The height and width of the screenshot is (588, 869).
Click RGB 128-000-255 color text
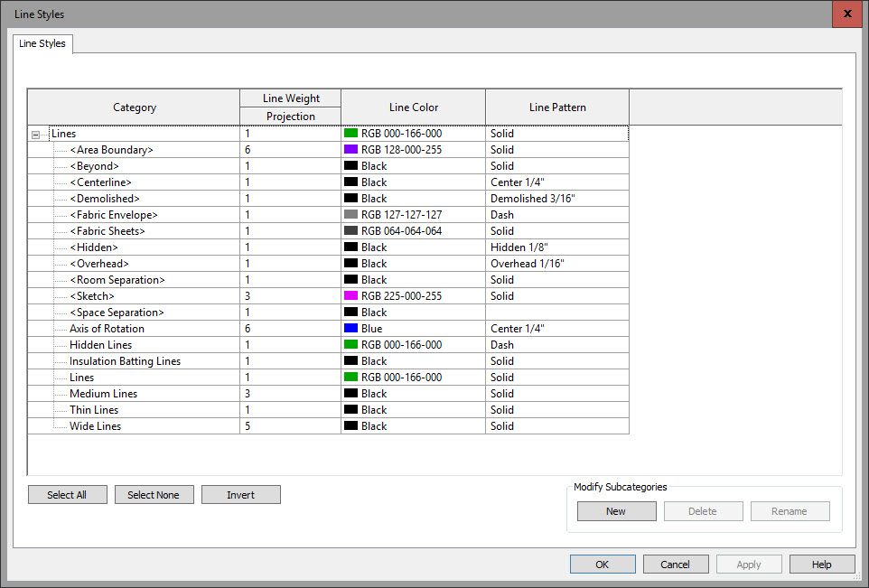401,150
